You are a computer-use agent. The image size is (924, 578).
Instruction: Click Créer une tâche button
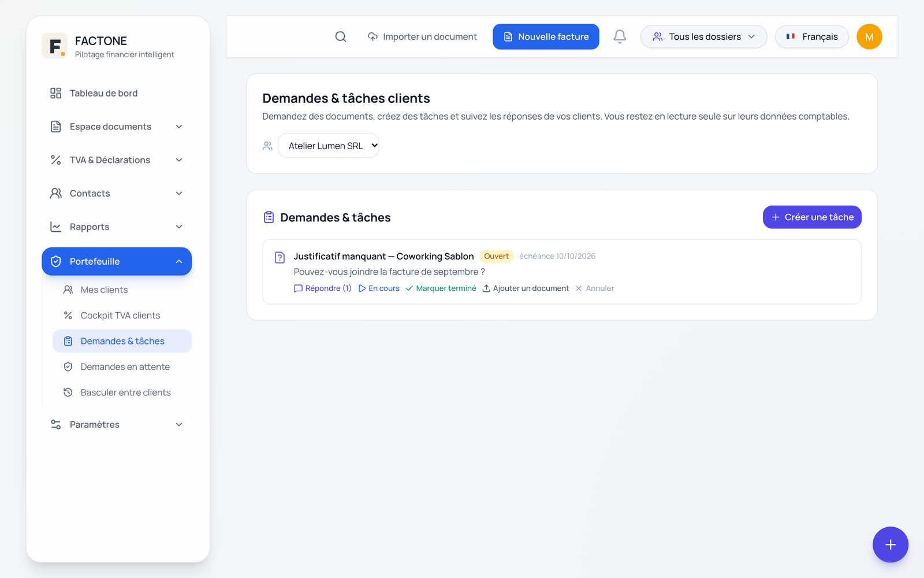812,217
